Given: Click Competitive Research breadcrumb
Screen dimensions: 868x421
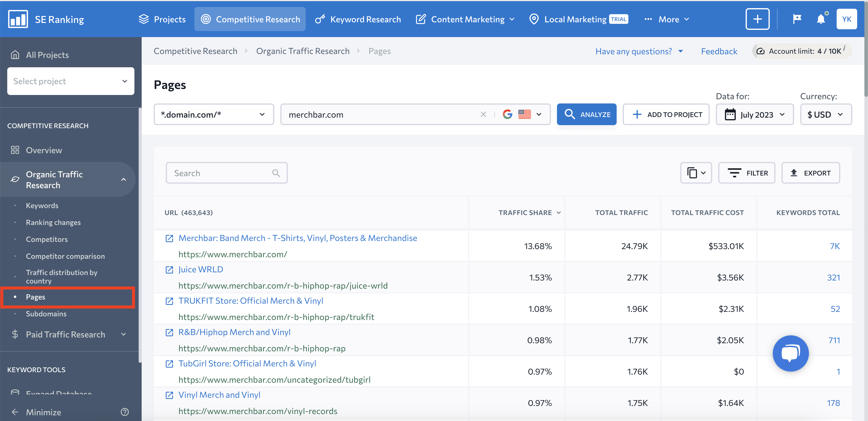Looking at the screenshot, I should (x=195, y=51).
